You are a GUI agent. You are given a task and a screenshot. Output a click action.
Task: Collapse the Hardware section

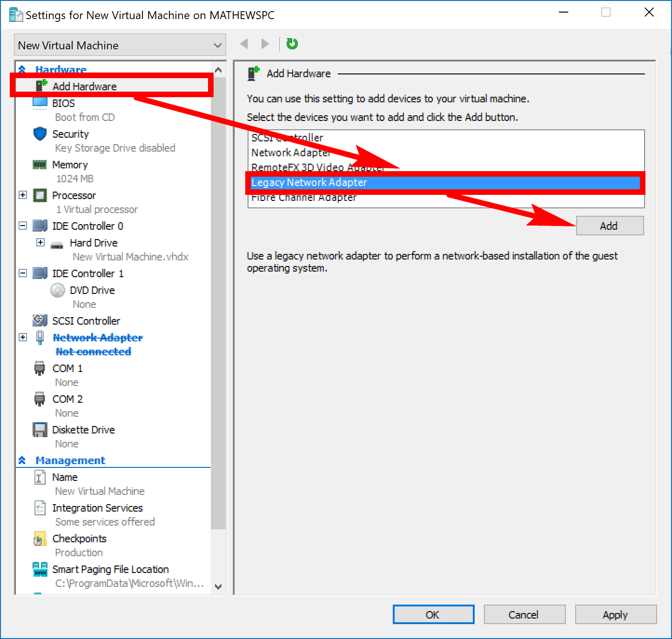22,69
